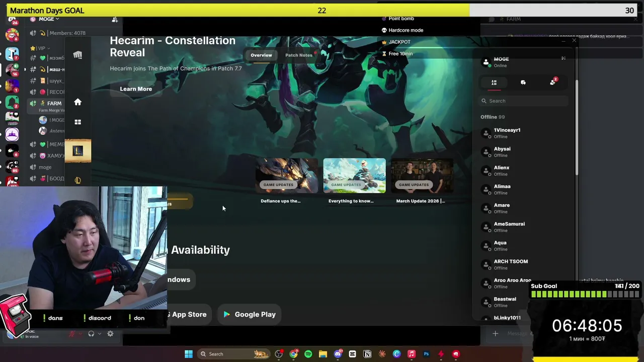Click the Marathon Days GOAL progress bar
Screen dimensions: 644x362
tap(322, 11)
